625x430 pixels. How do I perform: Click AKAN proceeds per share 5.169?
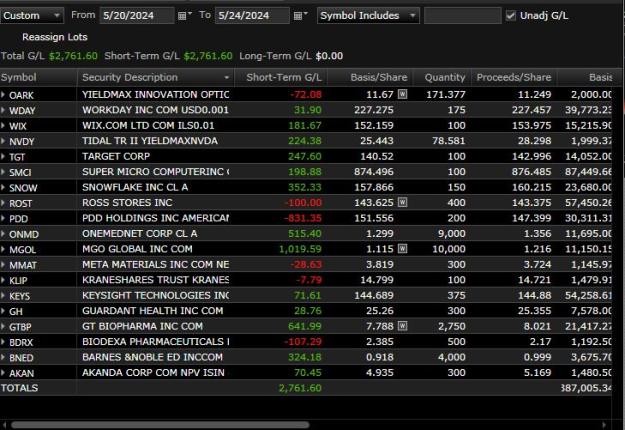point(537,373)
